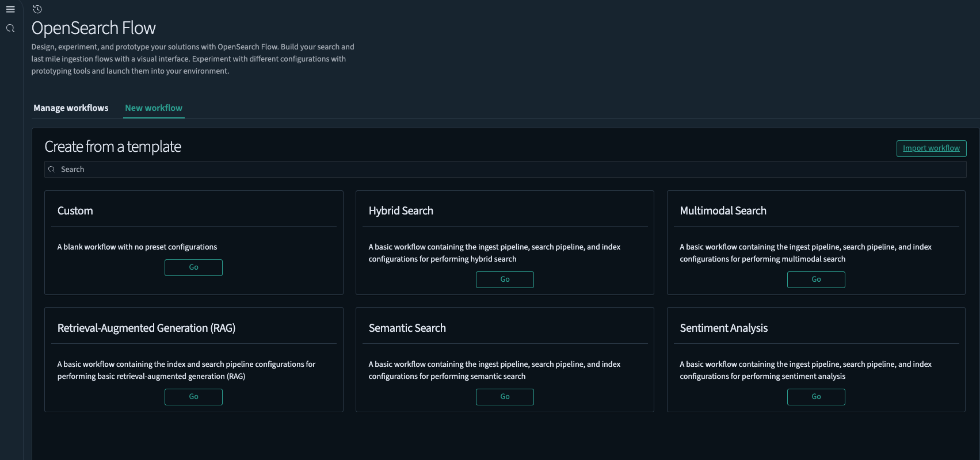Click Go on the Semantic Search template
Image resolution: width=980 pixels, height=460 pixels.
(x=505, y=397)
